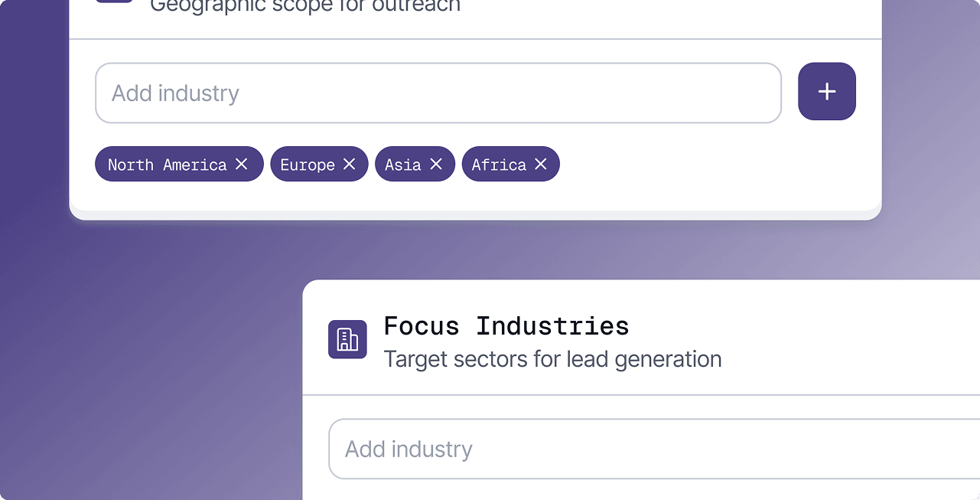Click the Focus Industries heading
980x500 pixels.
pyautogui.click(x=506, y=326)
